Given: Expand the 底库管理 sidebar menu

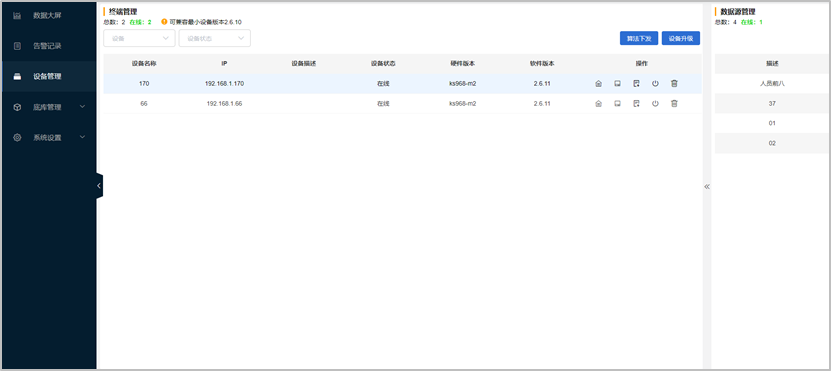Looking at the screenshot, I should point(48,107).
